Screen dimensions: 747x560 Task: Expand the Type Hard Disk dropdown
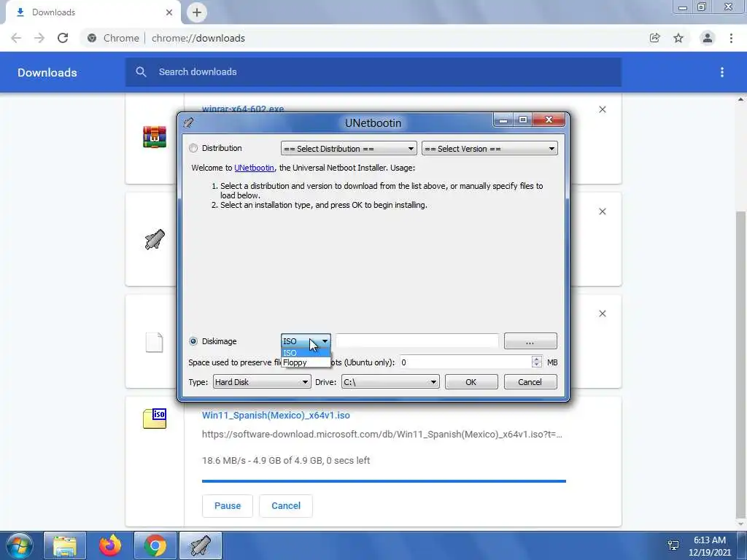point(262,382)
